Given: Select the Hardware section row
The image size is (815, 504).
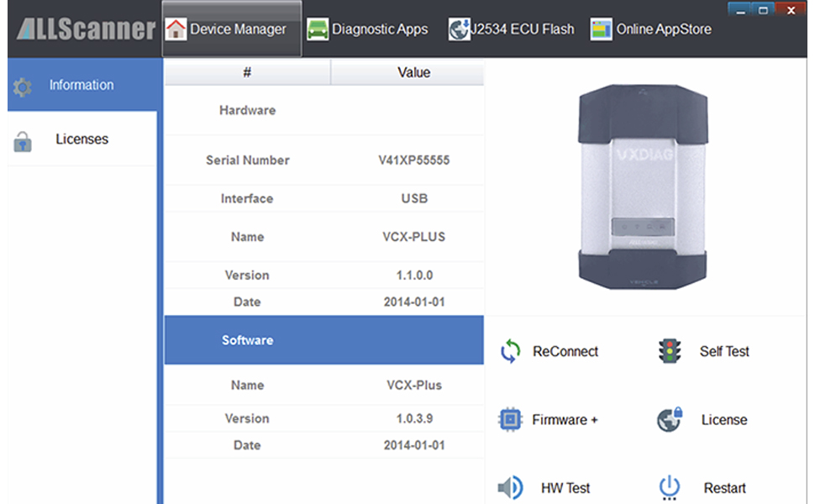Looking at the screenshot, I should [x=324, y=110].
